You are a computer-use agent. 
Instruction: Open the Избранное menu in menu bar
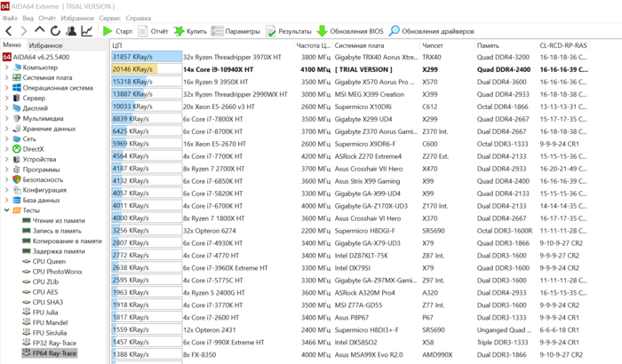pyautogui.click(x=77, y=19)
